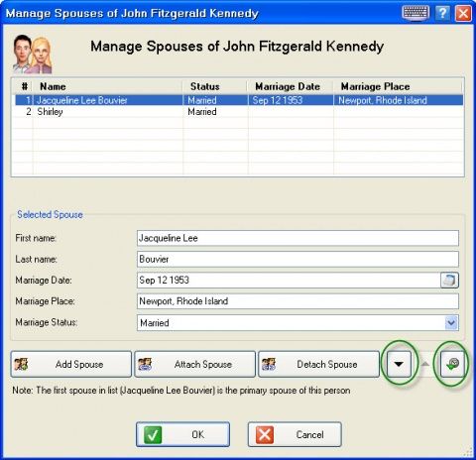Click Shirley's Married status cell

[x=215, y=112]
